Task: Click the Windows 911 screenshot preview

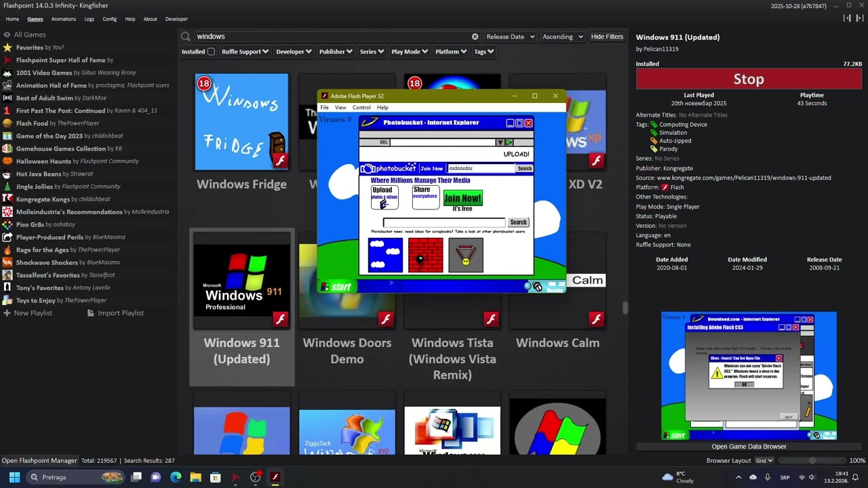Action: pos(749,376)
